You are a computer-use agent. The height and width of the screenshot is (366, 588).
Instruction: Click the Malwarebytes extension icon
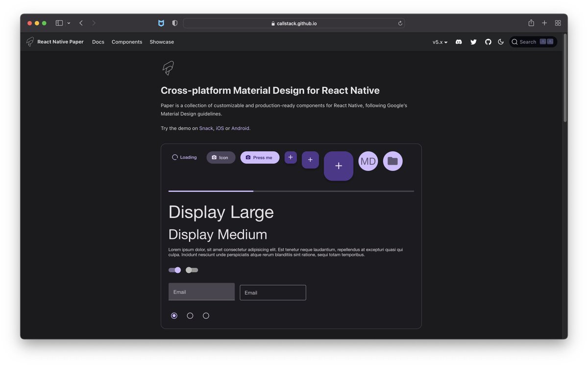click(x=161, y=23)
